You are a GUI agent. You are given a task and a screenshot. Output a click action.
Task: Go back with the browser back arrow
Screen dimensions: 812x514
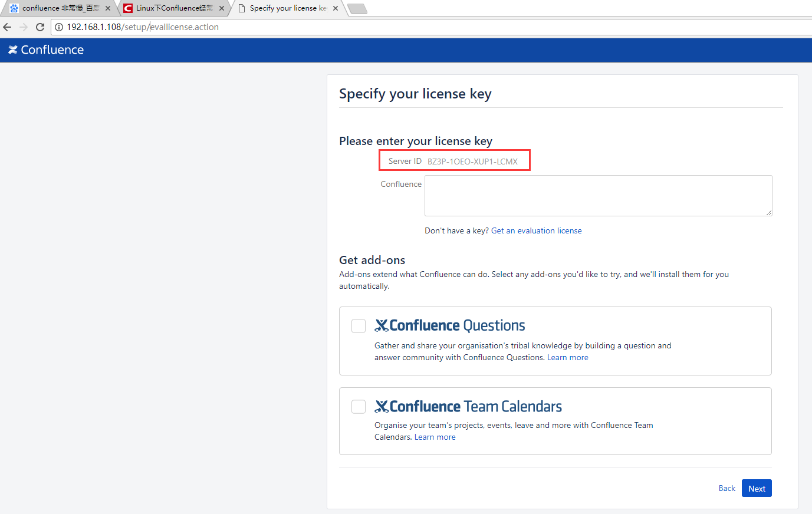click(7, 27)
